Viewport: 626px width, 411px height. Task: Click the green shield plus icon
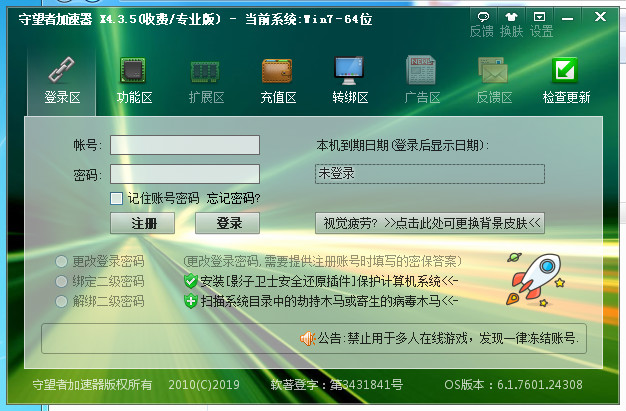tap(191, 301)
